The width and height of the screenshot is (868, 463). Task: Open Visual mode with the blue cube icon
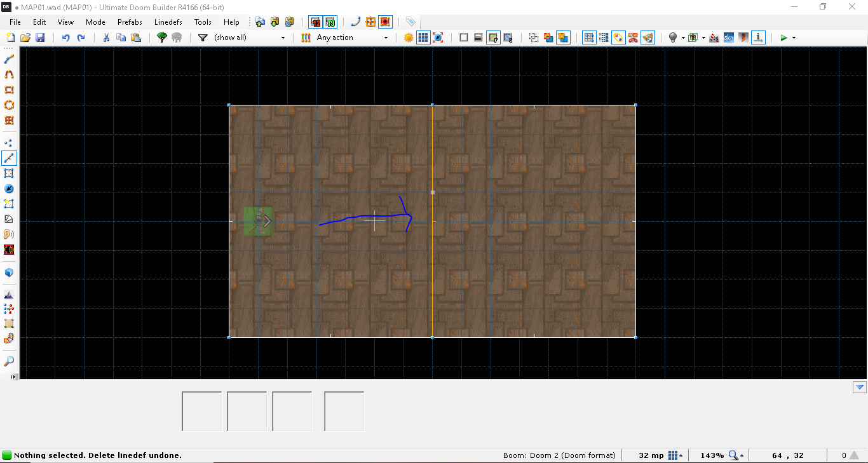[9, 272]
